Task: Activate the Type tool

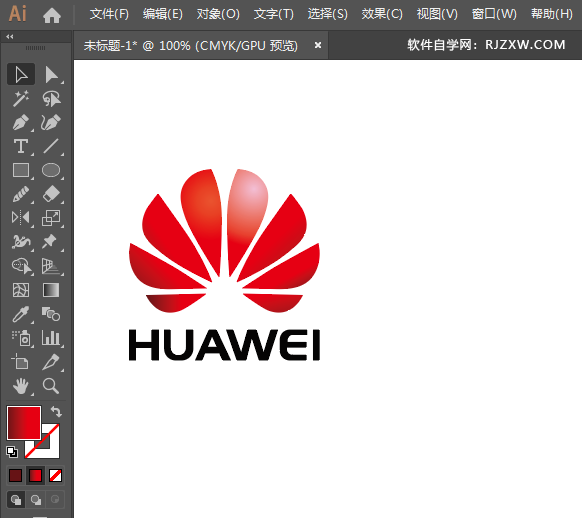Action: 21,146
